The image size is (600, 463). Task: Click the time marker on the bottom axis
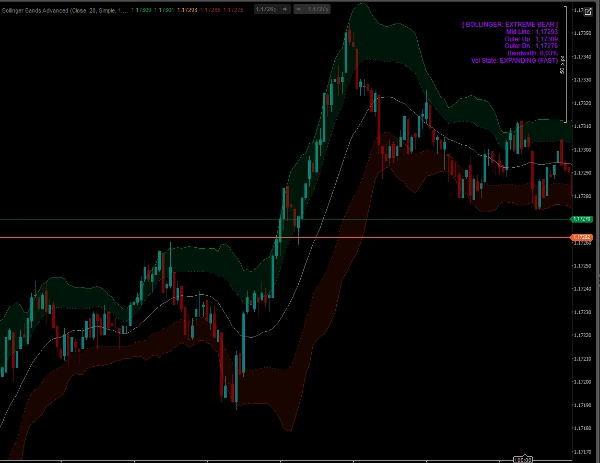(523, 458)
